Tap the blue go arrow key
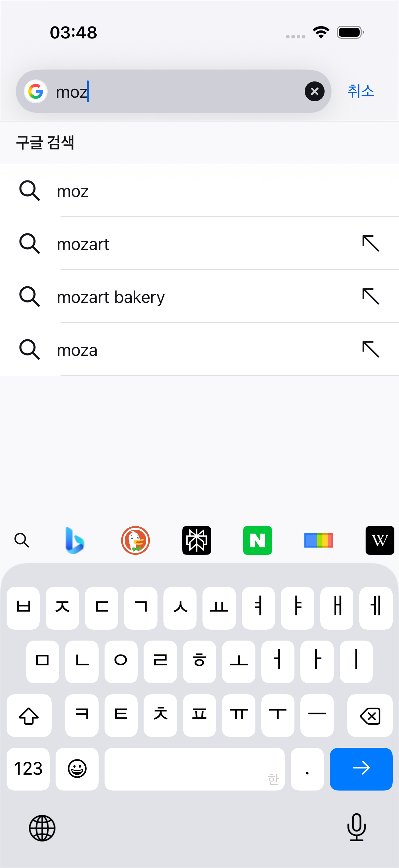 pos(361,769)
